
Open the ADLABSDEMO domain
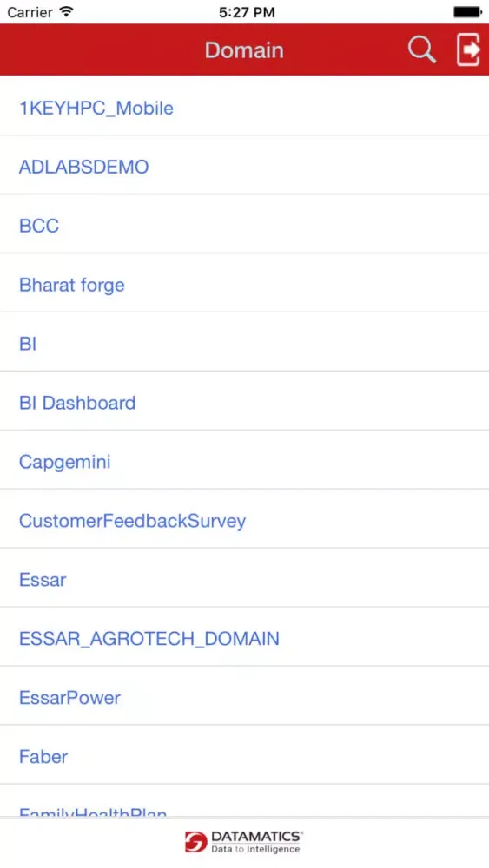point(244,167)
